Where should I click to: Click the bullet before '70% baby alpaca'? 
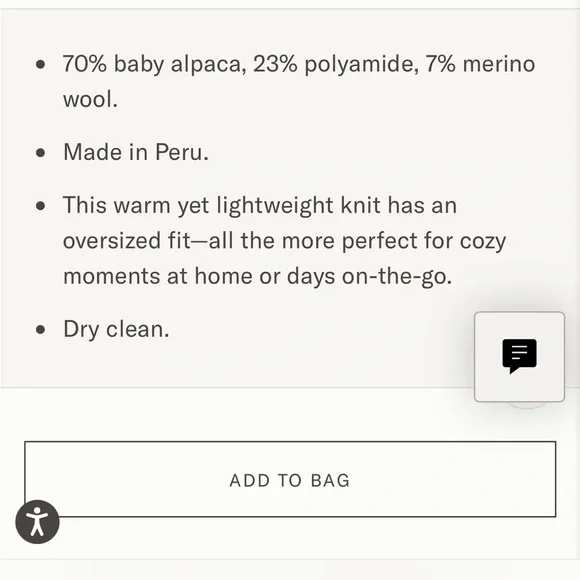(x=41, y=64)
